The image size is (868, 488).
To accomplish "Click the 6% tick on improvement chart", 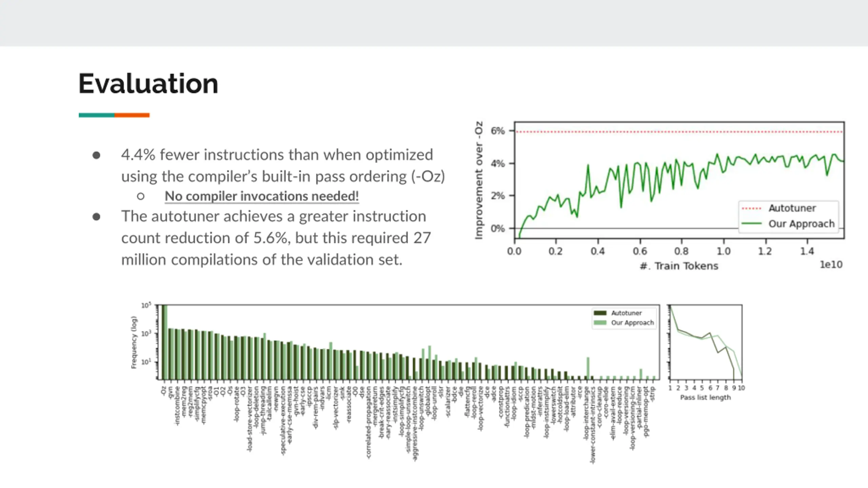I will point(498,131).
